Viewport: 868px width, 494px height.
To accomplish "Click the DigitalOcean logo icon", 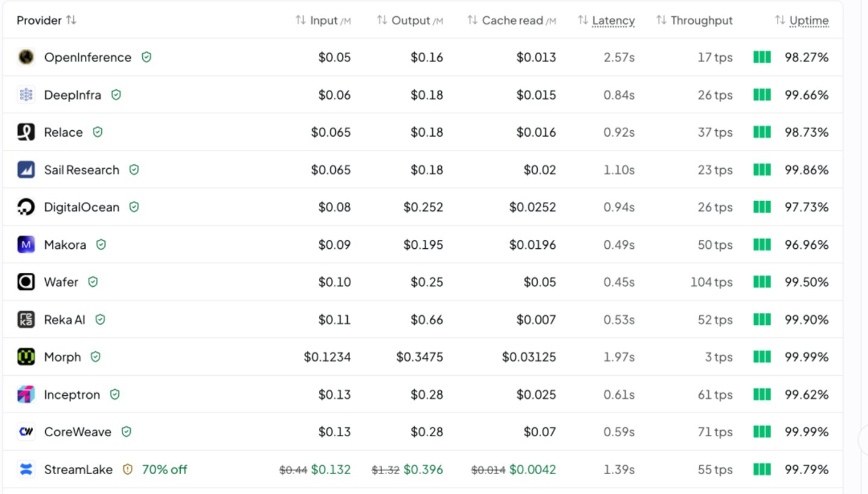I will click(x=26, y=207).
